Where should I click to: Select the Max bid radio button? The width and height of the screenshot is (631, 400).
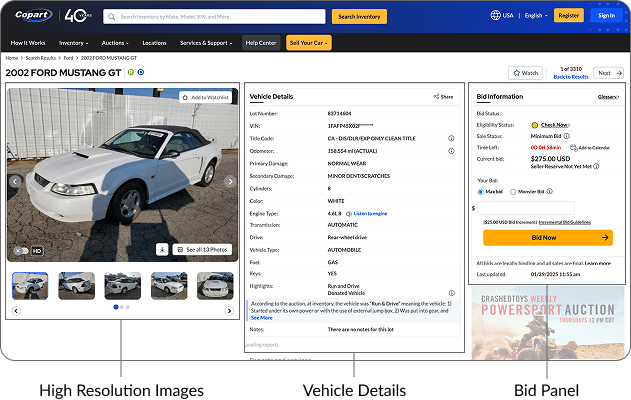(x=480, y=191)
